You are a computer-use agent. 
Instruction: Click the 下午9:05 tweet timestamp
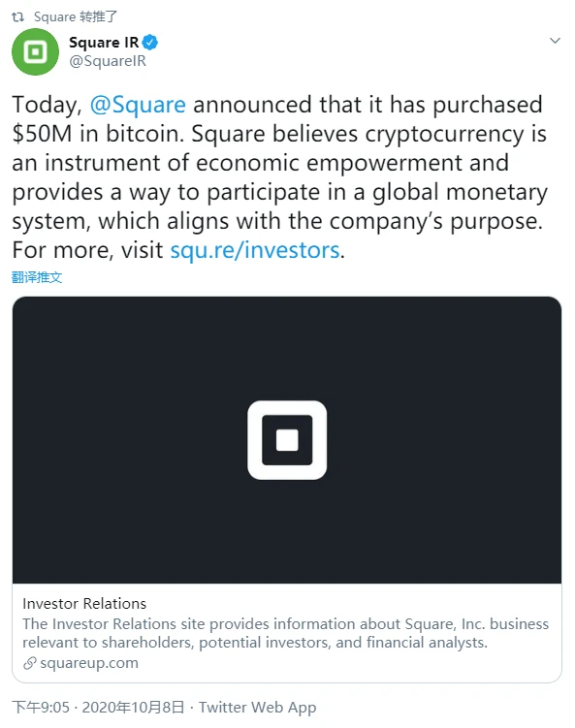click(x=41, y=707)
